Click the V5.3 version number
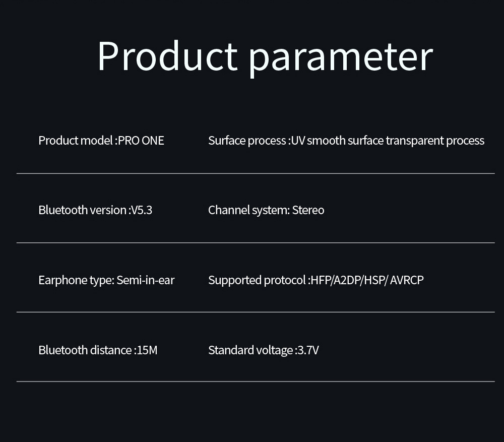The height and width of the screenshot is (442, 504). point(141,210)
